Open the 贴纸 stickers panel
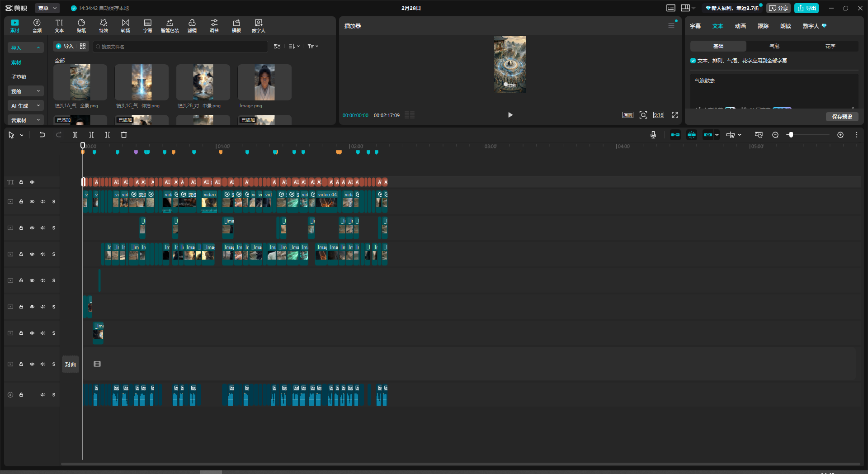Viewport: 868px width, 474px height. pyautogui.click(x=81, y=26)
